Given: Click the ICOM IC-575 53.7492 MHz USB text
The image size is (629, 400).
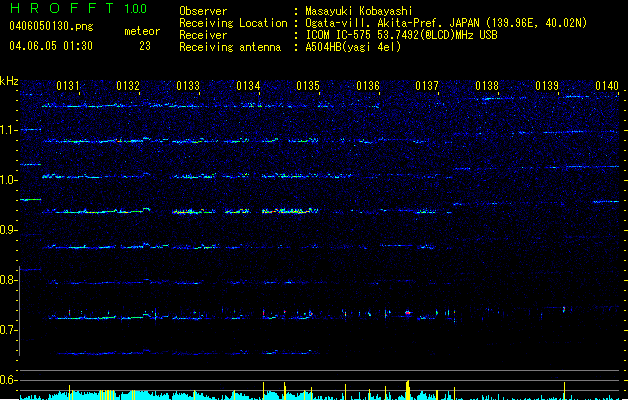Looking at the screenshot, I should [402, 35].
